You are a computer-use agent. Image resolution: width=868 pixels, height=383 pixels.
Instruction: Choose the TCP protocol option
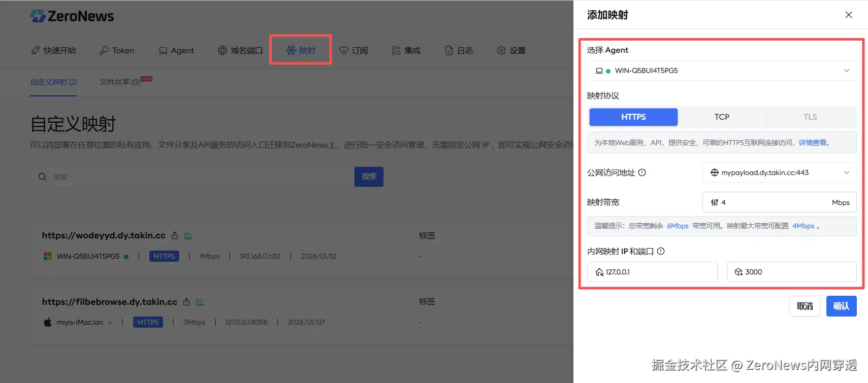click(x=722, y=117)
